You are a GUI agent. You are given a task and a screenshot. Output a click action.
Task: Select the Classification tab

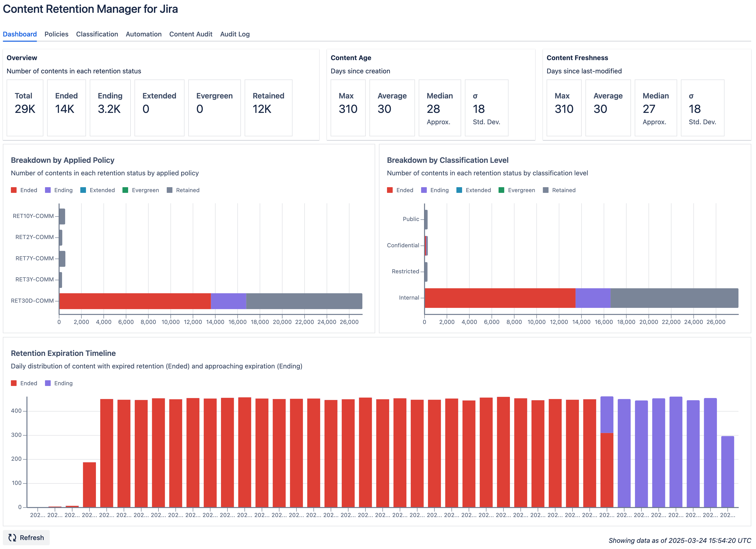[97, 34]
